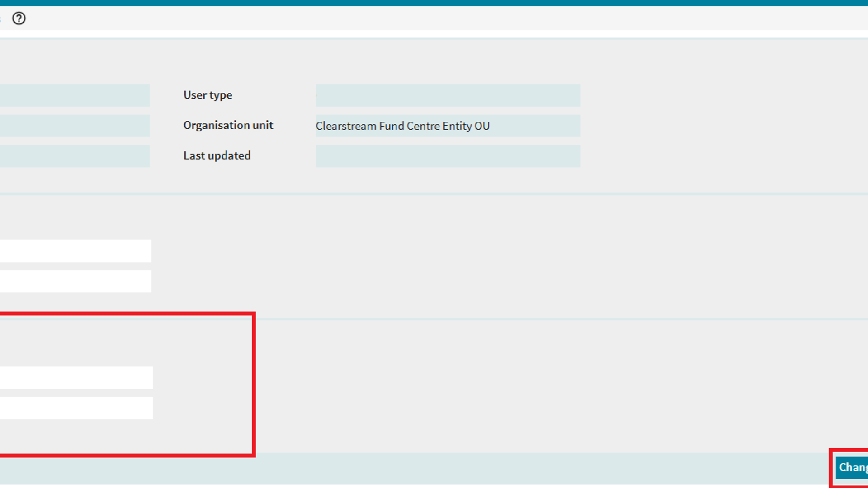Click the dark teal header bar at top
Screen dimensions: 868x488
coord(434,3)
